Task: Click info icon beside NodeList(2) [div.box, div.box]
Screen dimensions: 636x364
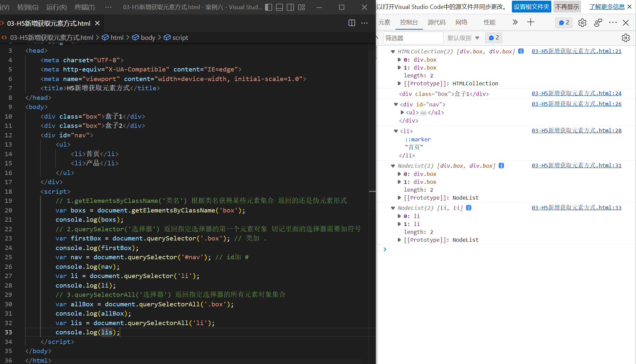Action: pyautogui.click(x=501, y=165)
